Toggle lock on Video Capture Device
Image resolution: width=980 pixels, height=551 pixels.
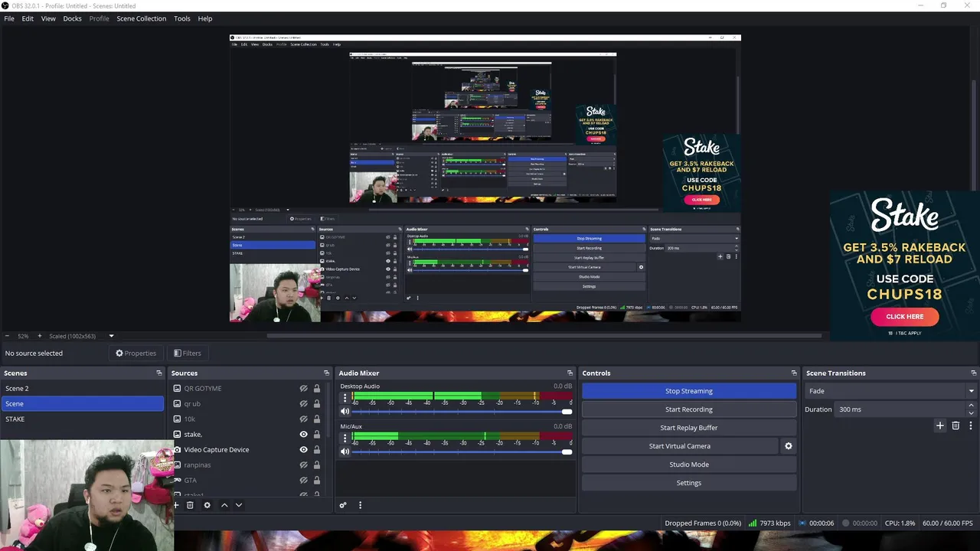316,450
